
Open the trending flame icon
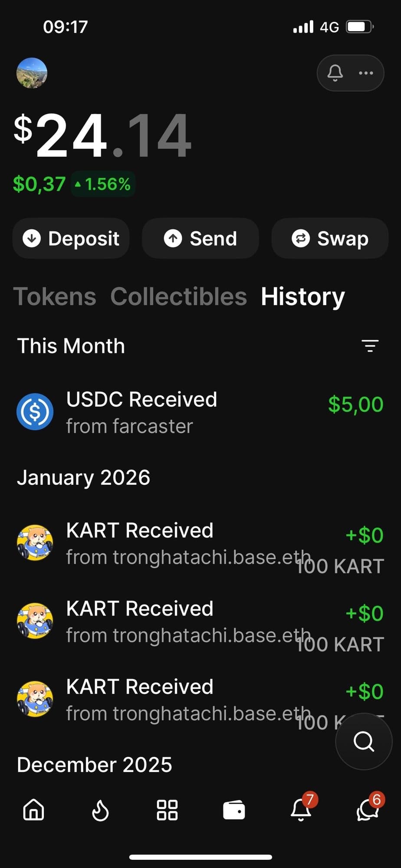coord(100,810)
